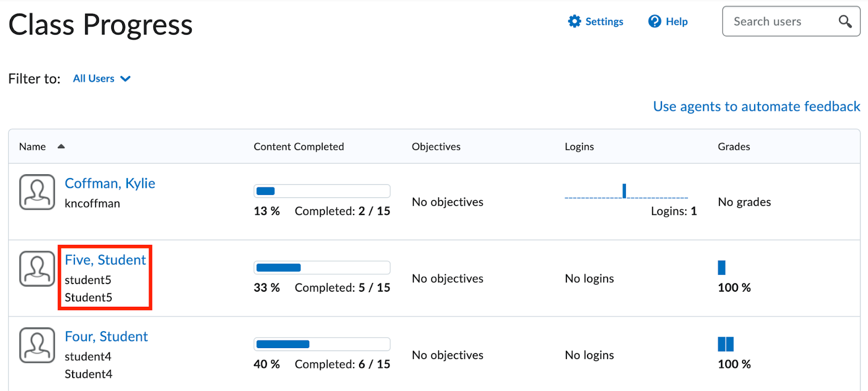Open Coffman, Kylie's progress link
Screen dimensions: 868x391
coord(110,184)
